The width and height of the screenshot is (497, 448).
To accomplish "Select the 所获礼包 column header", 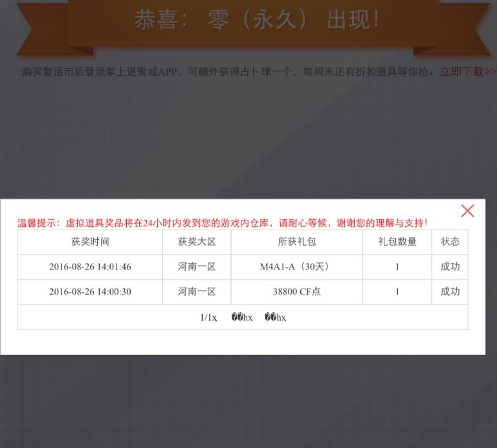I will coord(296,242).
